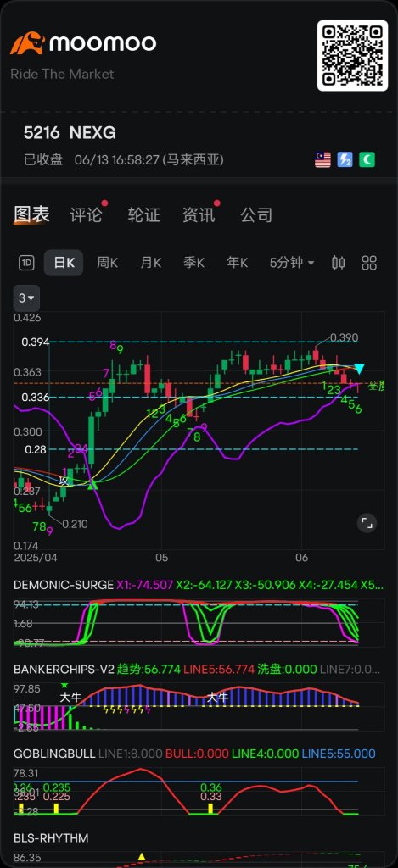This screenshot has width=398, height=868.
Task: Open the BANKERCHIPS-V2 indicator title
Action: pos(64,670)
